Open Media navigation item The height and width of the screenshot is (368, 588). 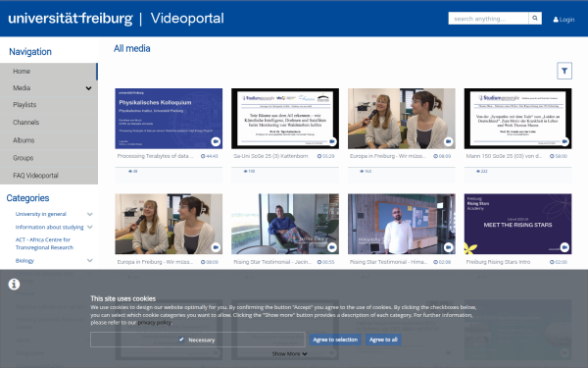pyautogui.click(x=49, y=88)
